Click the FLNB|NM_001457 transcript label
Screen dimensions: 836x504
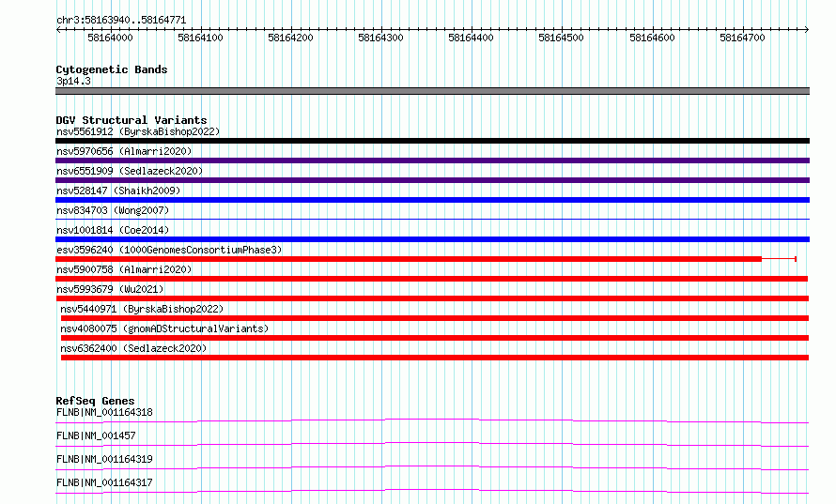[x=96, y=435]
